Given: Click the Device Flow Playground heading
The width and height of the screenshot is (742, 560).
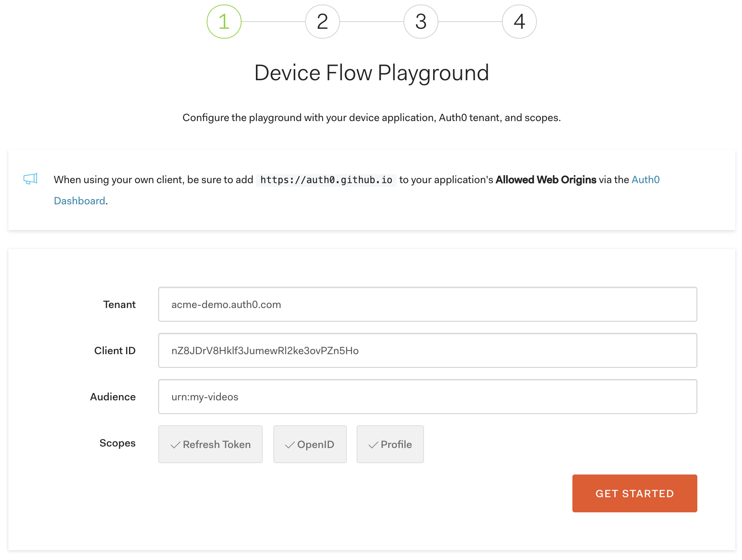Looking at the screenshot, I should point(371,73).
